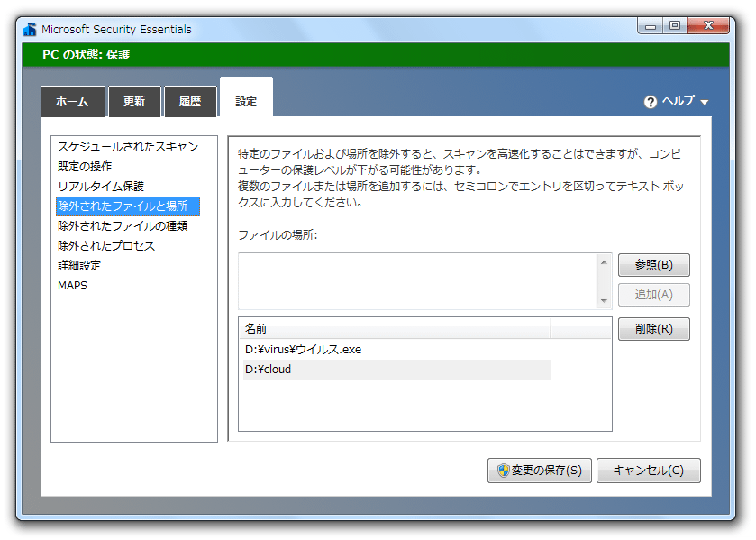Select 除外されたプロセス in the list
Image resolution: width=756 pixels, height=540 pixels.
pyautogui.click(x=106, y=245)
